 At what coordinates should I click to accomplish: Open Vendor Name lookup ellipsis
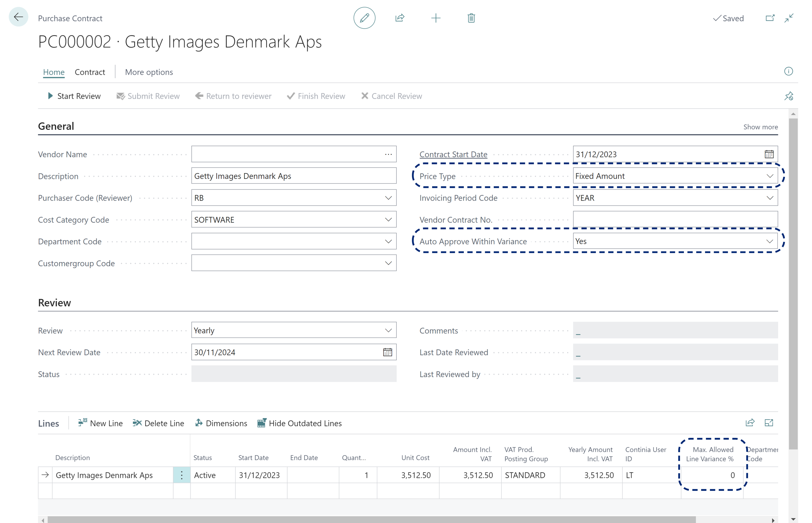click(388, 154)
